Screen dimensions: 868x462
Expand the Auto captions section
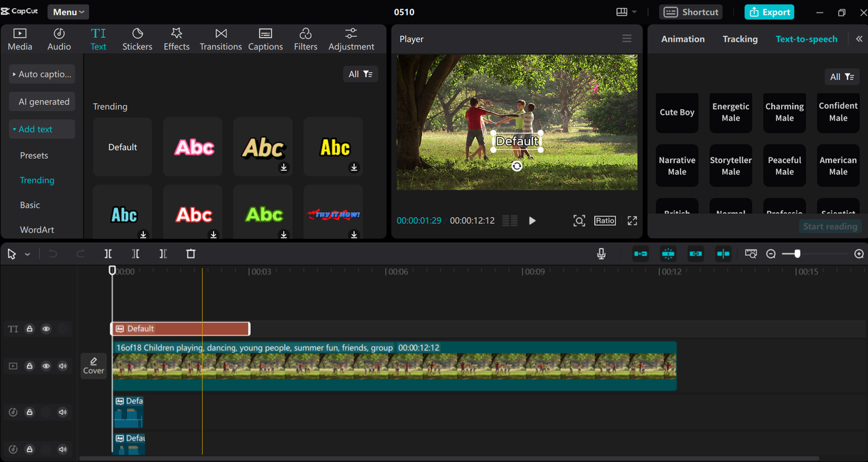[42, 74]
